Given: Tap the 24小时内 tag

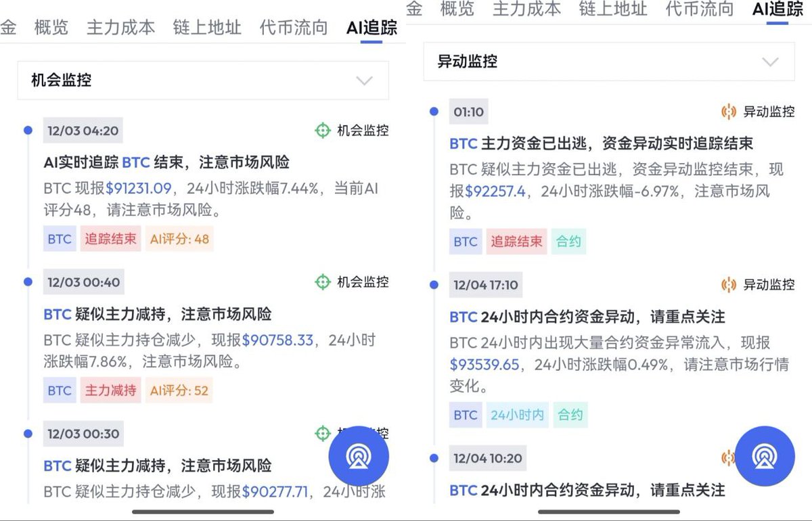Looking at the screenshot, I should click(x=517, y=415).
